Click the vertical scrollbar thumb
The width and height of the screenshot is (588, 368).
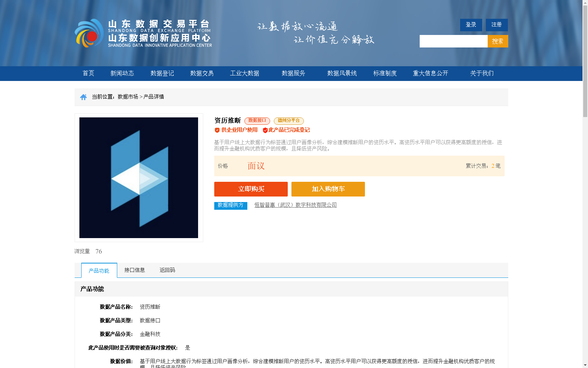coord(585,61)
